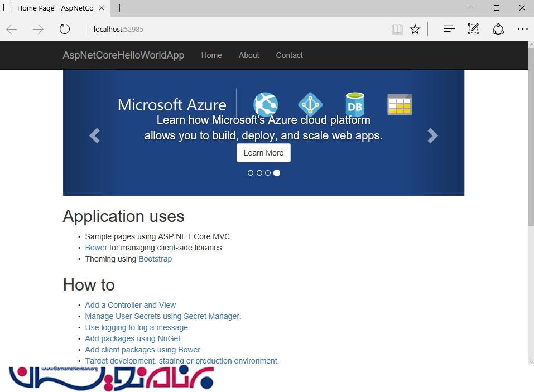Open the Share icon in toolbar
This screenshot has height=392, width=534.
click(x=498, y=29)
